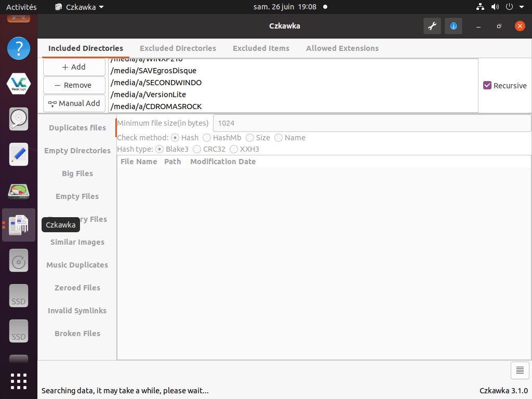This screenshot has height=399, width=532.
Task: Open the Music Duplicates tool
Action: click(x=77, y=265)
